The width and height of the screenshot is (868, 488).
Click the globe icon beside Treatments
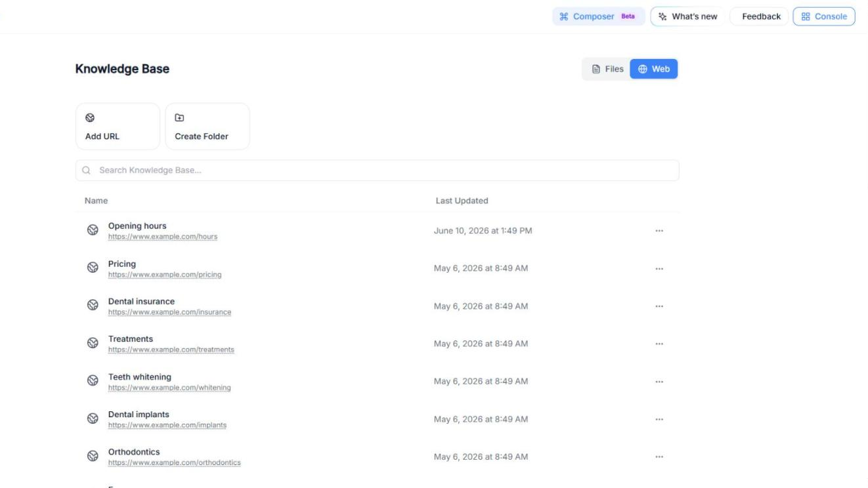tap(93, 344)
